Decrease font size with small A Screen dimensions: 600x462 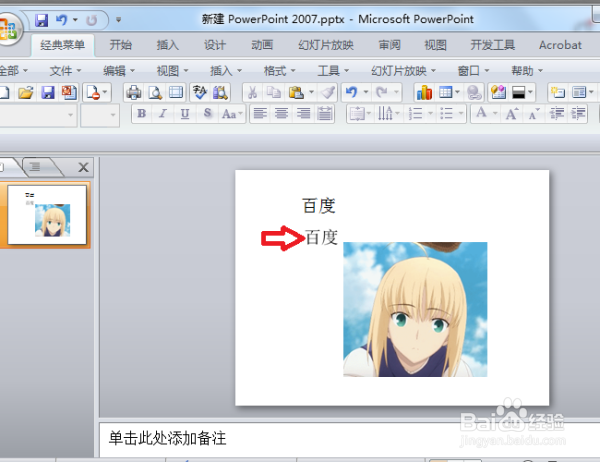[x=534, y=114]
